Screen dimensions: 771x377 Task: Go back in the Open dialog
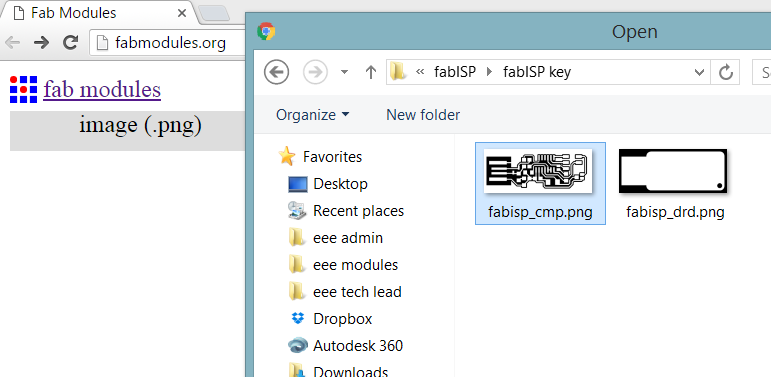tap(276, 73)
